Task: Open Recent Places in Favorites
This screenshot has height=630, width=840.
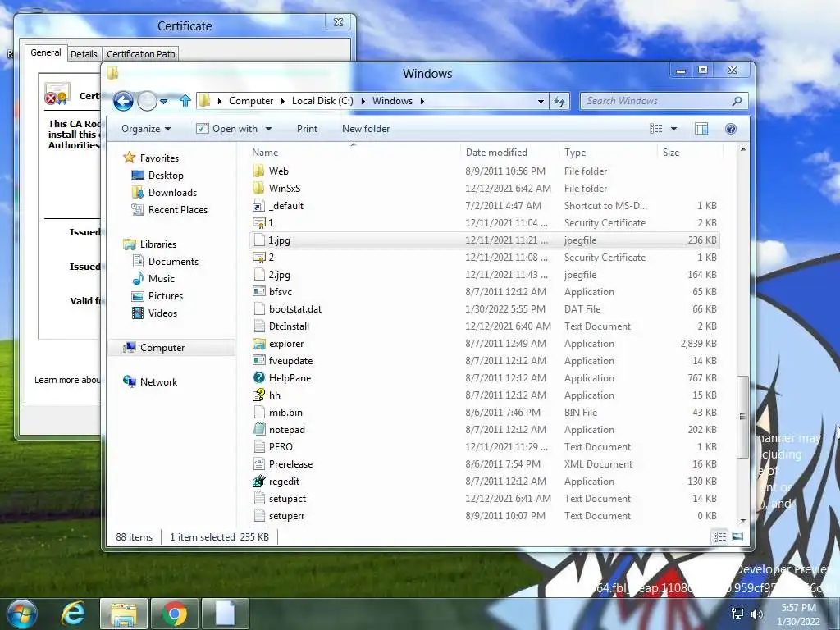Action: pyautogui.click(x=177, y=210)
